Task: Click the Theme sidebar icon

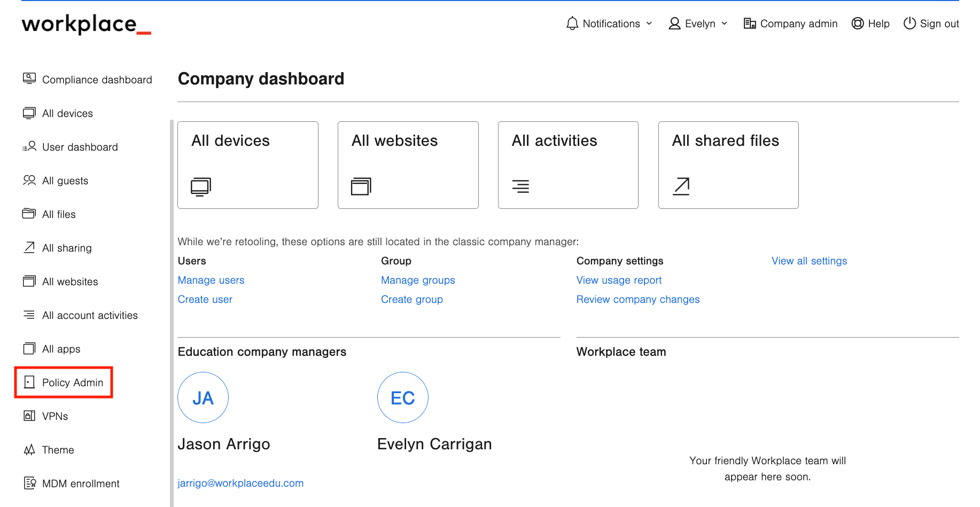Action: coord(29,449)
